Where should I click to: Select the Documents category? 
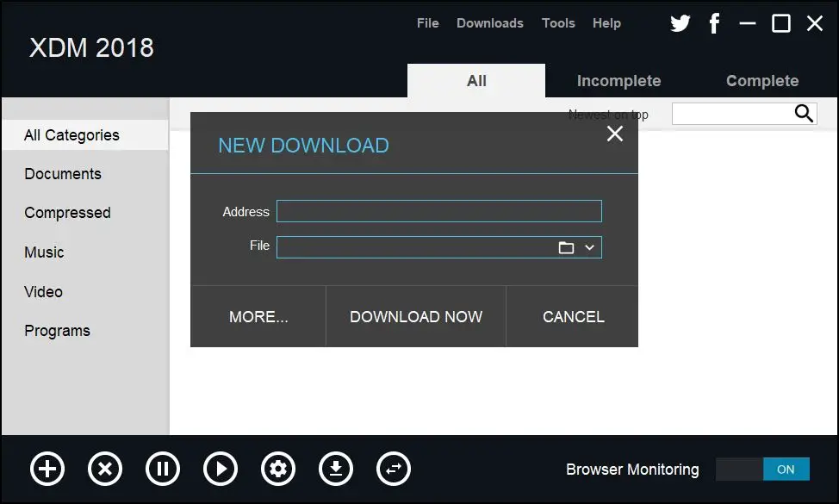pyautogui.click(x=63, y=174)
